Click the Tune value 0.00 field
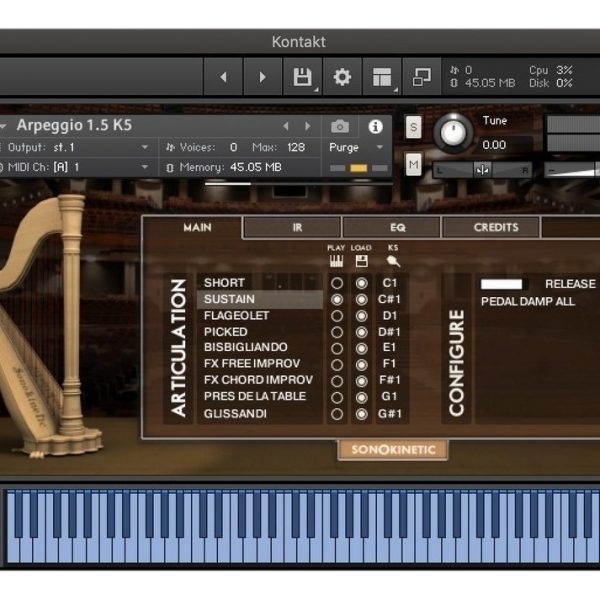 tap(494, 145)
